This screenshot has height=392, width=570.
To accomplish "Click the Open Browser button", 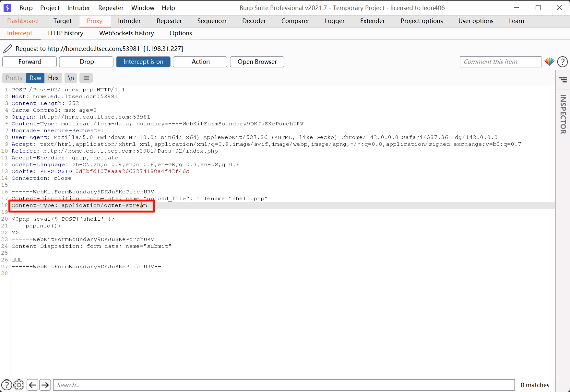I will (x=257, y=62).
